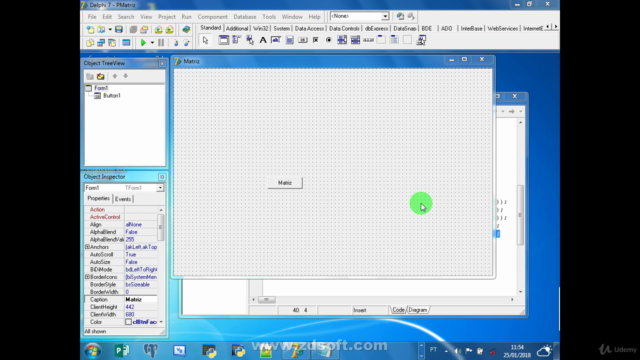
Task: Move the component palette tabs to the left
Action: [x=548, y=27]
